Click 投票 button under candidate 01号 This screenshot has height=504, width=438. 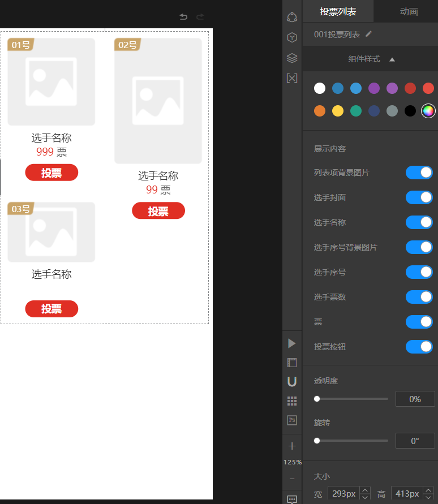tap(51, 173)
